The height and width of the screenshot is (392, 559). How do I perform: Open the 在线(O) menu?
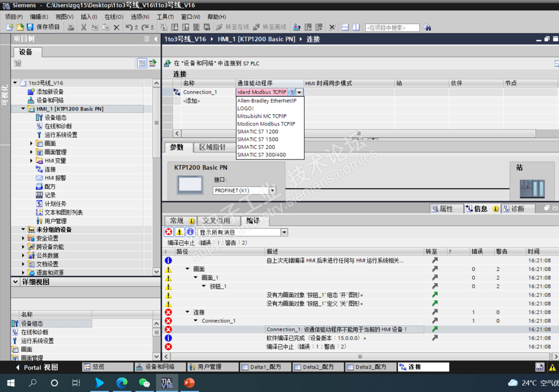[x=114, y=17]
